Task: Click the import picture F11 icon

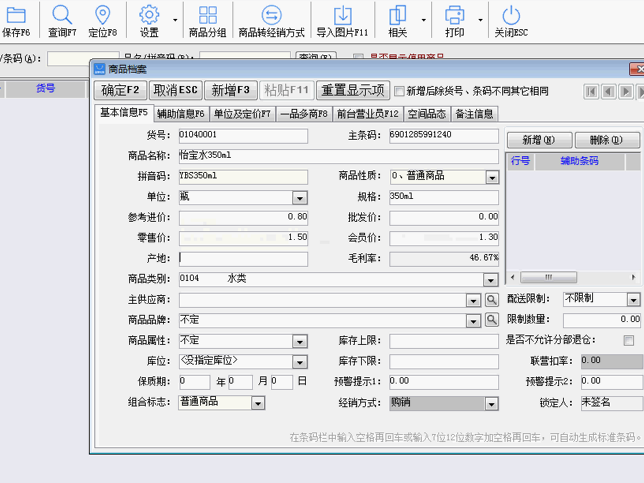Action: 343,15
